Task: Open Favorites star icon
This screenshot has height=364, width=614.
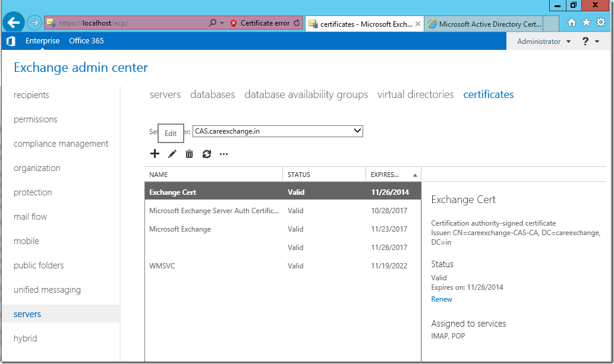Action: tap(586, 23)
